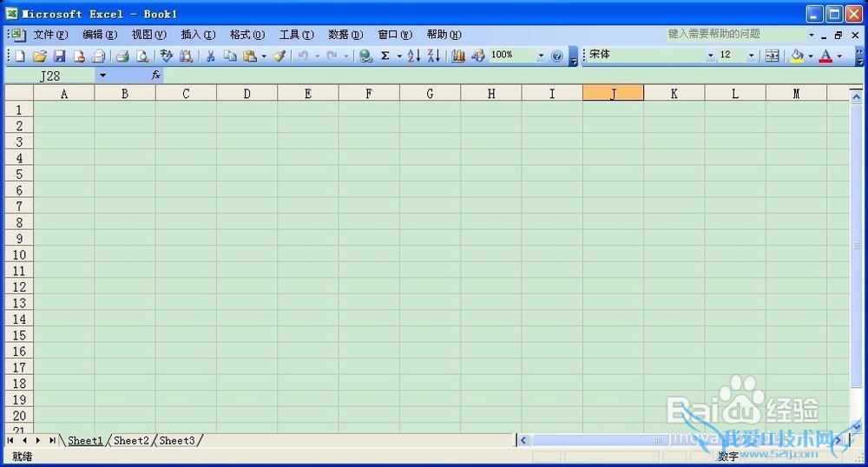Go to next sheet tab arrow

point(37,440)
